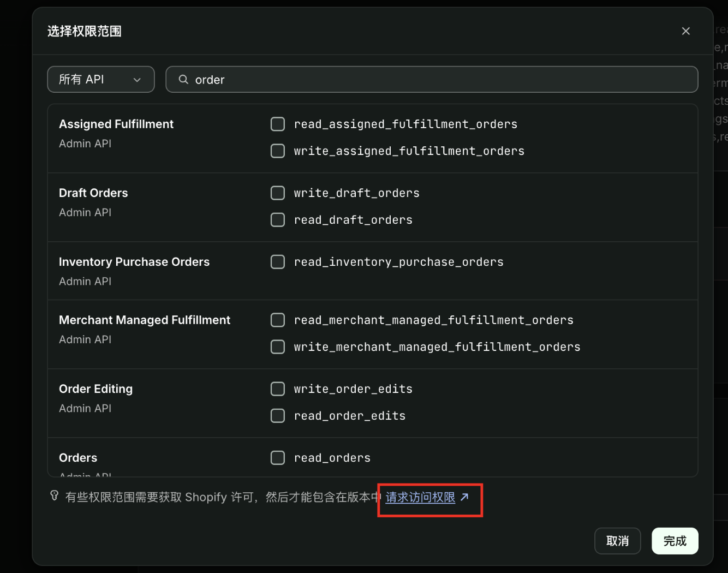This screenshot has width=728, height=573.
Task: Open the 所有 API dropdown
Action: pos(101,80)
